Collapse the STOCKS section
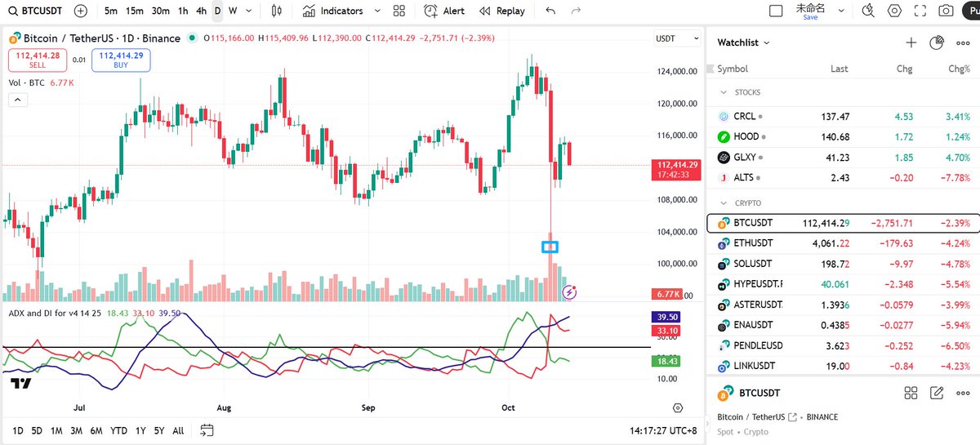 [724, 92]
